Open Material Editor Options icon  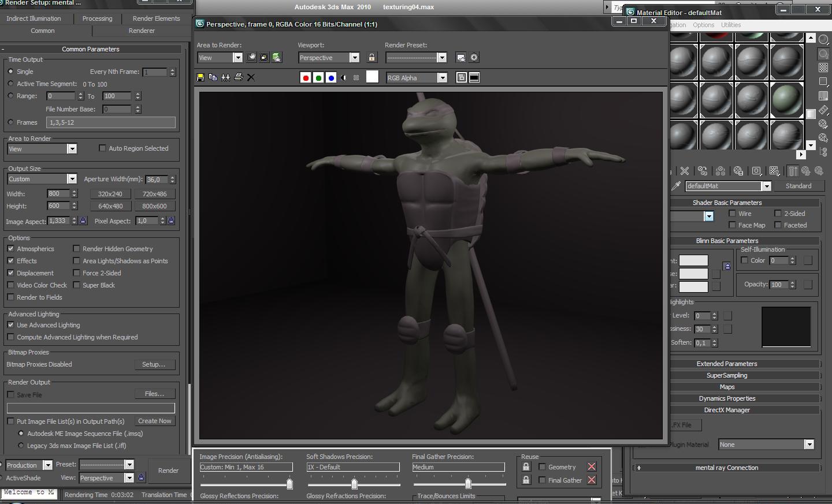click(x=824, y=124)
